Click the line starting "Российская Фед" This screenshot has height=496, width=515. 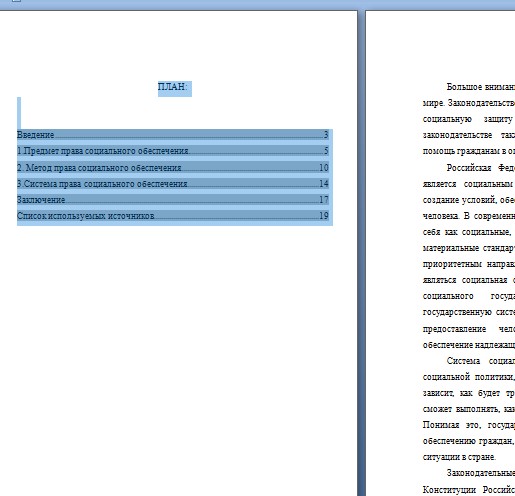(481, 168)
